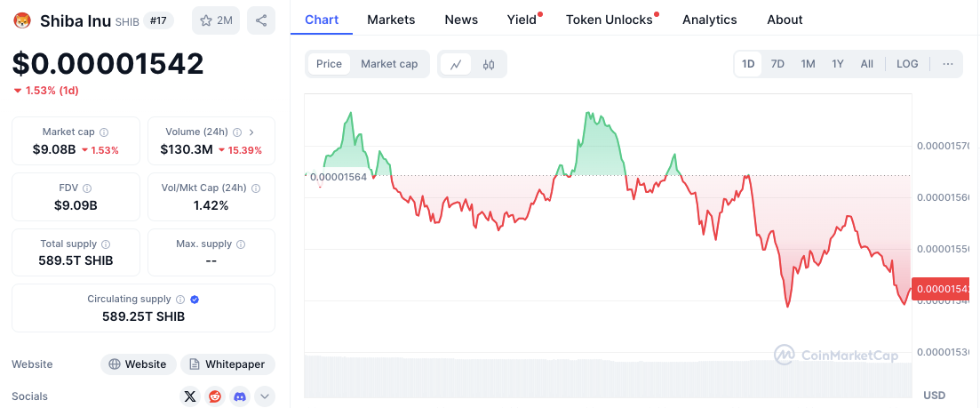The width and height of the screenshot is (980, 408).
Task: Toggle the Market cap chart mode
Action: pyautogui.click(x=389, y=64)
